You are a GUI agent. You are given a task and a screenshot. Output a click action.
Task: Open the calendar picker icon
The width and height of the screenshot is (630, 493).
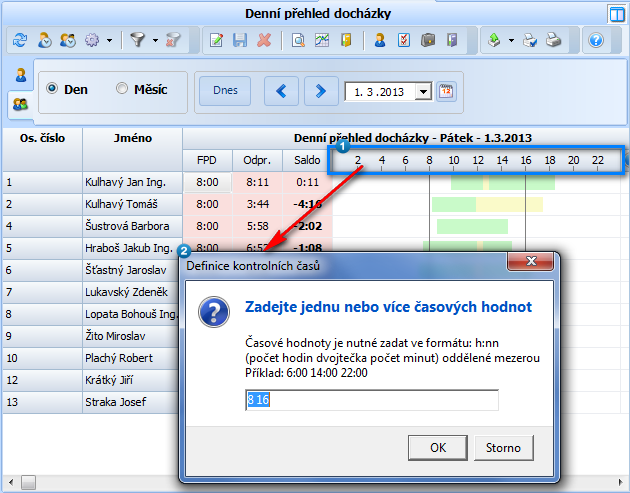point(446,91)
